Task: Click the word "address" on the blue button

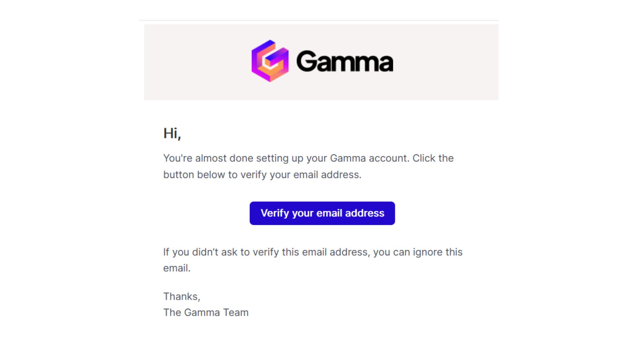Action: point(365,213)
